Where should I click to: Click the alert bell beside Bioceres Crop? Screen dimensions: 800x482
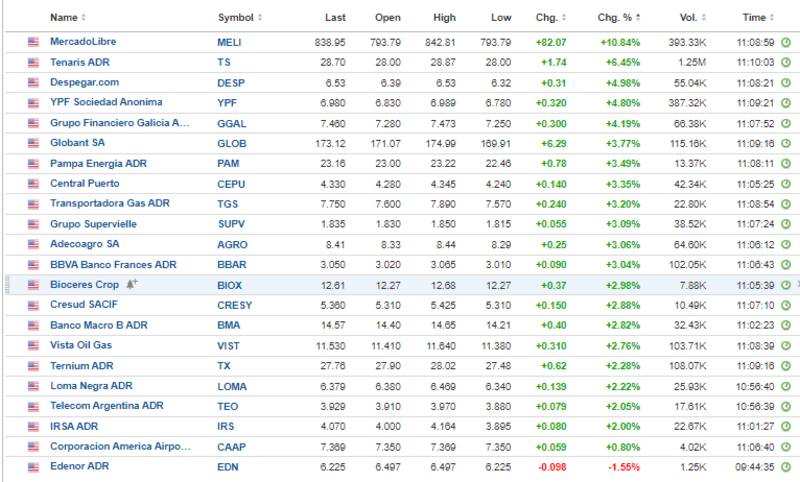tap(132, 284)
